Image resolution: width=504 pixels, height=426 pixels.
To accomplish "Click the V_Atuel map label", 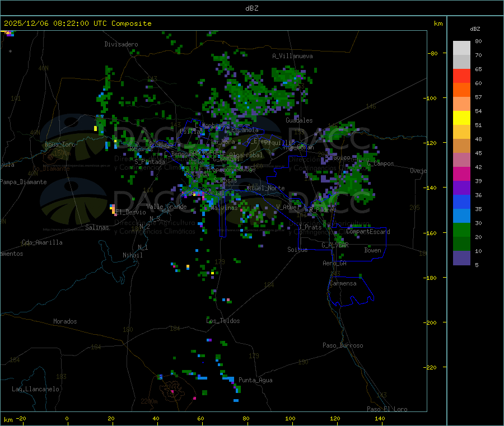I will pos(288,207).
